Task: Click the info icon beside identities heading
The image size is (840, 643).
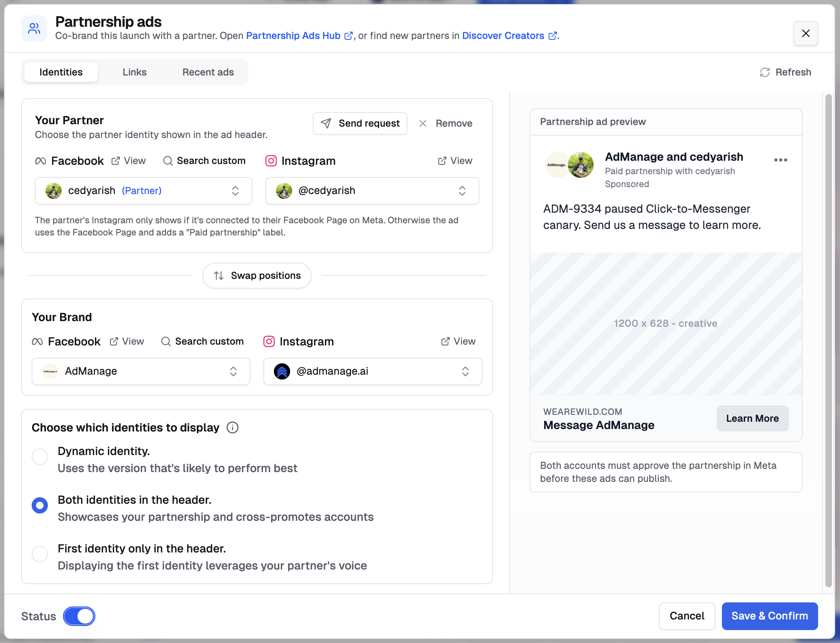Action: (233, 427)
